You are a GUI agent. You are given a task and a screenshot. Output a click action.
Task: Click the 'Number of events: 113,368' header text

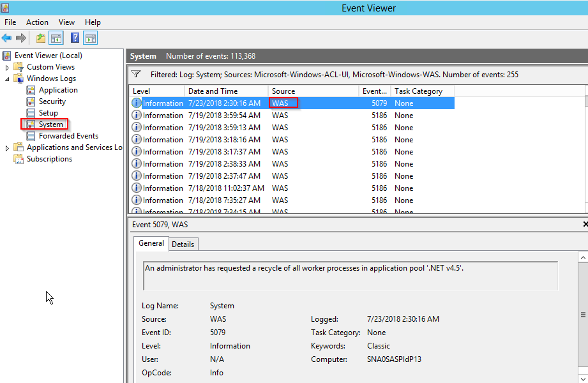pyautogui.click(x=211, y=56)
